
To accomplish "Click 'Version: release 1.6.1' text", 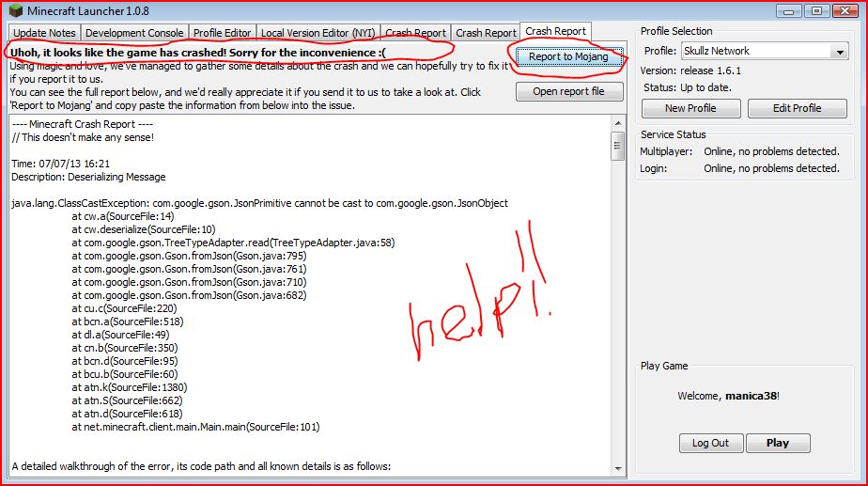I will pyautogui.click(x=690, y=71).
